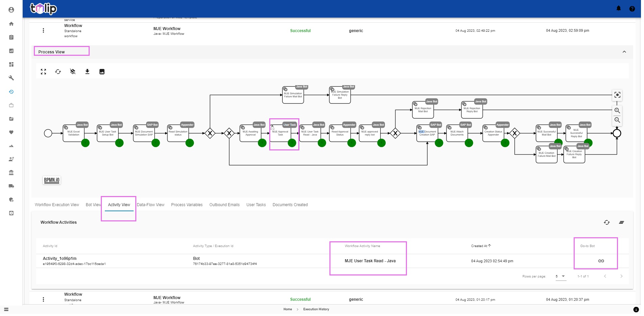The width and height of the screenshot is (644, 316).
Task: Select the MJE Excel Validation node
Action: tap(73, 133)
